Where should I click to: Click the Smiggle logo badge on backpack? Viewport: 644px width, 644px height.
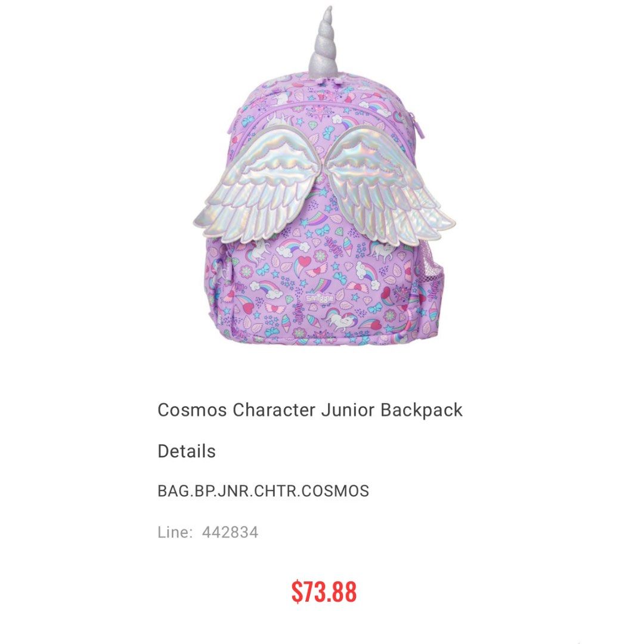(320, 298)
